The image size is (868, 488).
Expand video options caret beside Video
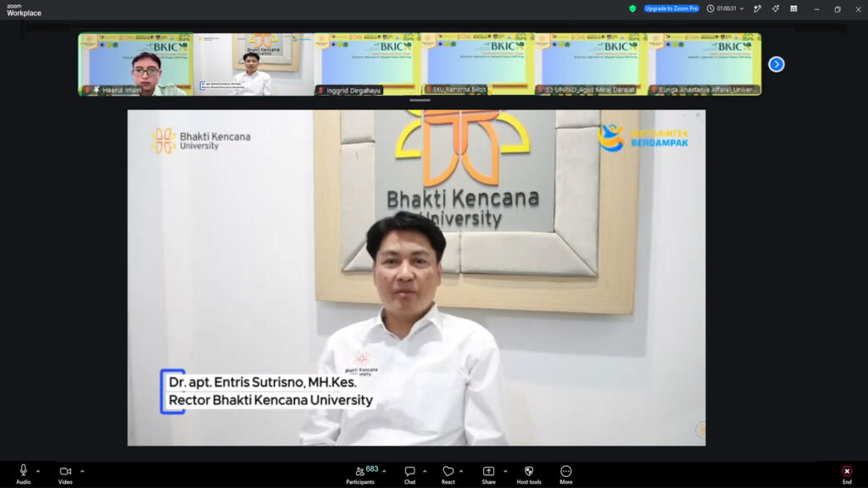coord(82,471)
